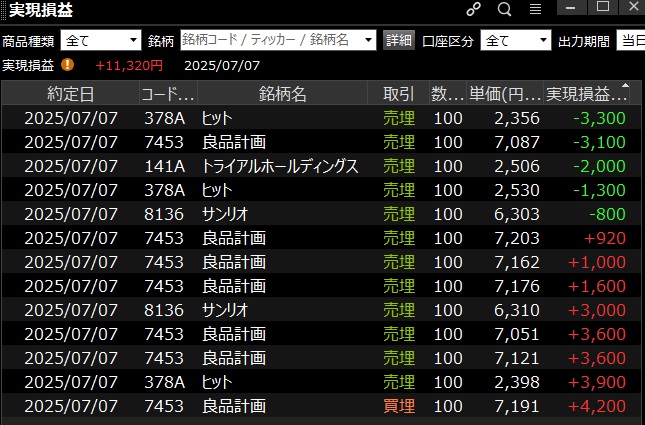
Task: Click the price 2,398 cell
Action: [517, 382]
